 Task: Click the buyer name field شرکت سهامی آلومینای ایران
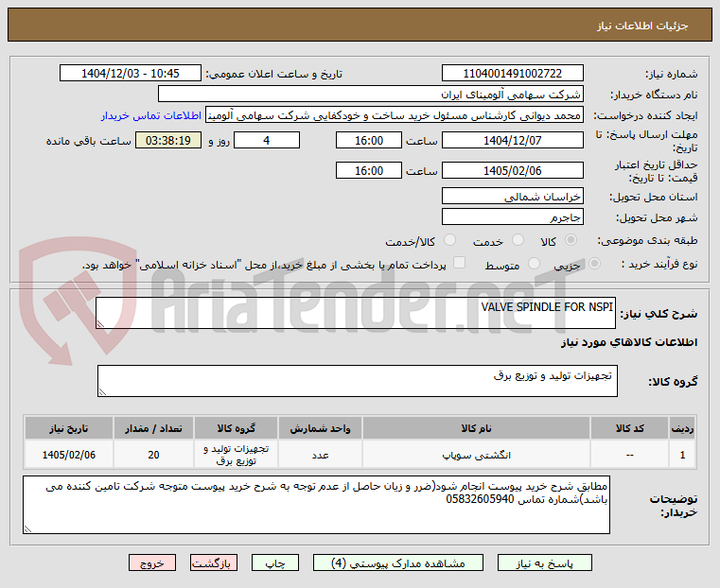click(371, 95)
